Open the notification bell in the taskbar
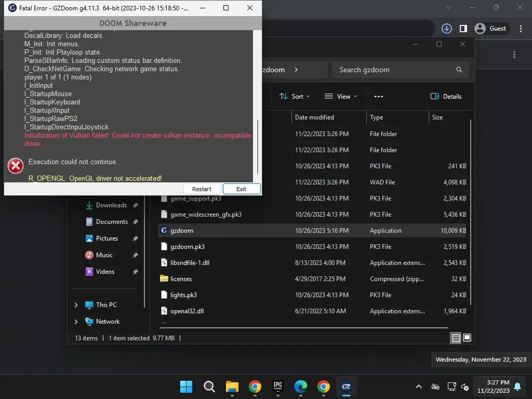532x399 pixels. (518, 387)
